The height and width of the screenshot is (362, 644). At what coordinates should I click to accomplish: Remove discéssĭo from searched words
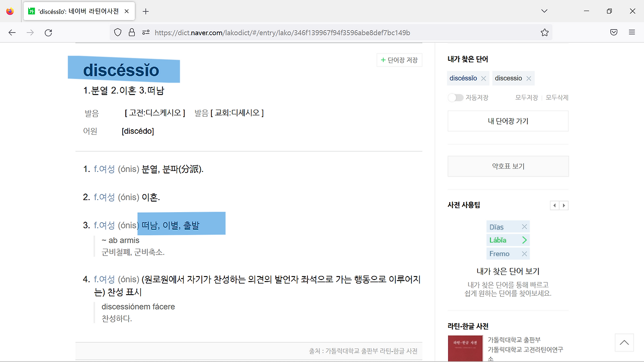click(484, 78)
